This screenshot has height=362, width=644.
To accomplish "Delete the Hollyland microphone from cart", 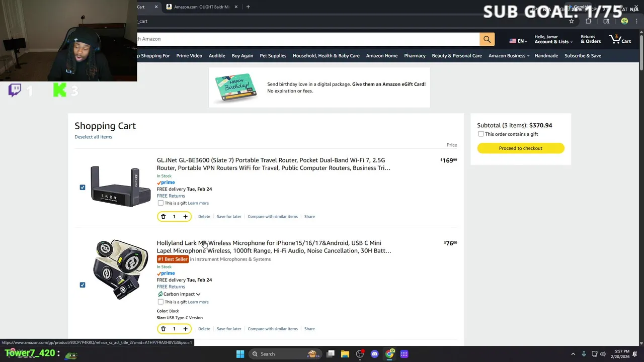I will click(204, 329).
